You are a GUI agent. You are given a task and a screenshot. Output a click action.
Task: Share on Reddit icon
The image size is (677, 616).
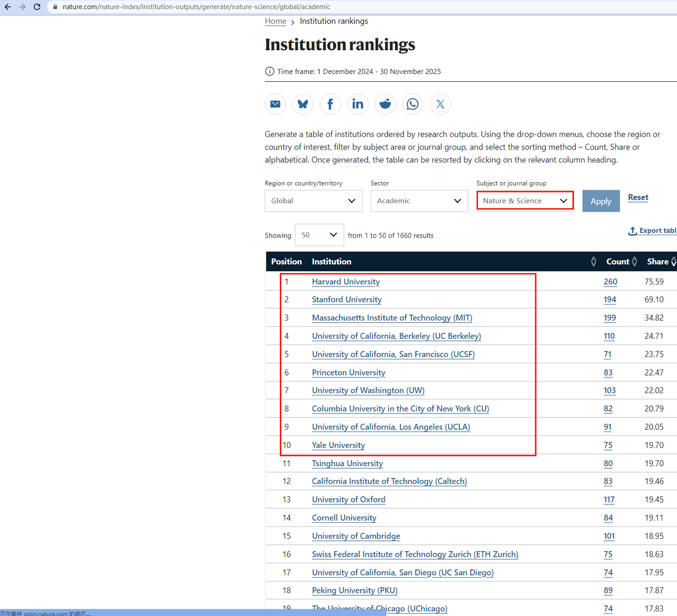385,104
